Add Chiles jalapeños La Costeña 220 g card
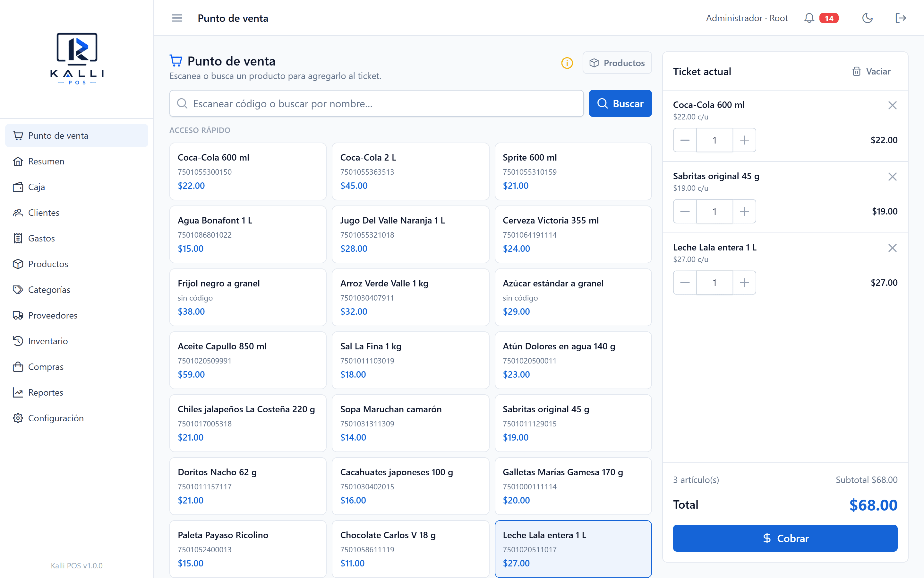Image resolution: width=924 pixels, height=578 pixels. [248, 423]
